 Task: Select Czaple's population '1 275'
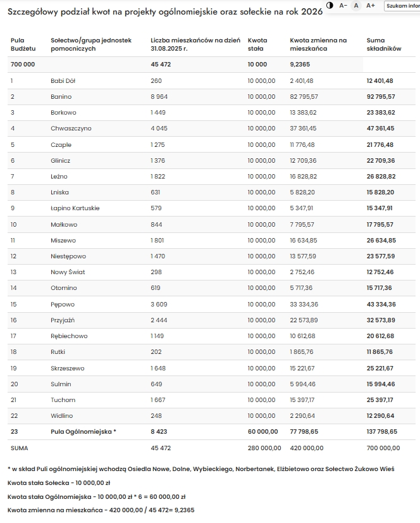click(157, 145)
